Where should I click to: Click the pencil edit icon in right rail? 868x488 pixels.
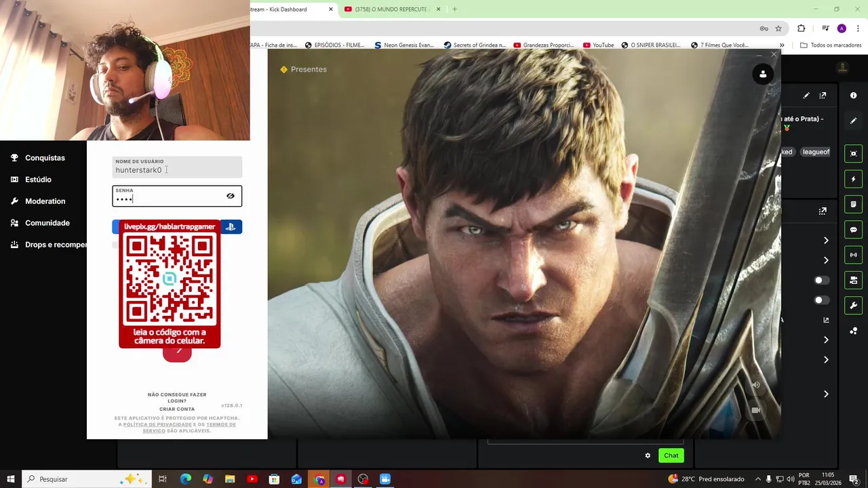click(853, 121)
